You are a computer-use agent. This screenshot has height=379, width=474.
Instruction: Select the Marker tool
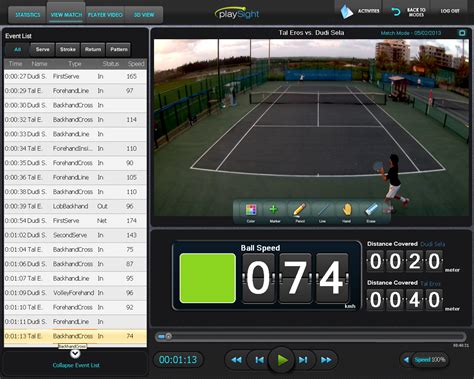[274, 212]
